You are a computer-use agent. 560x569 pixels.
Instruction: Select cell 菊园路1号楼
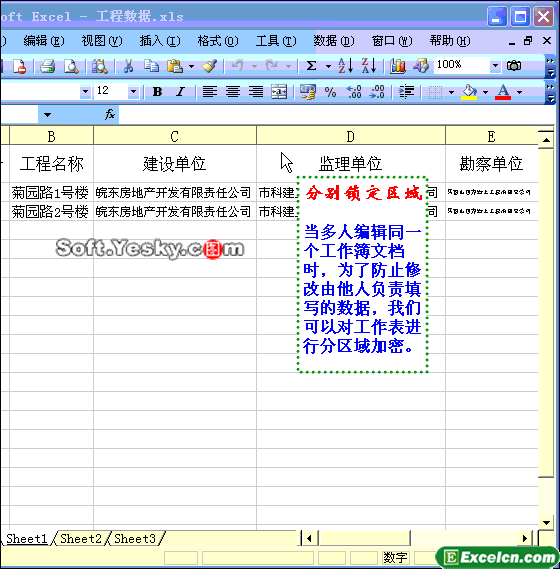pos(52,192)
